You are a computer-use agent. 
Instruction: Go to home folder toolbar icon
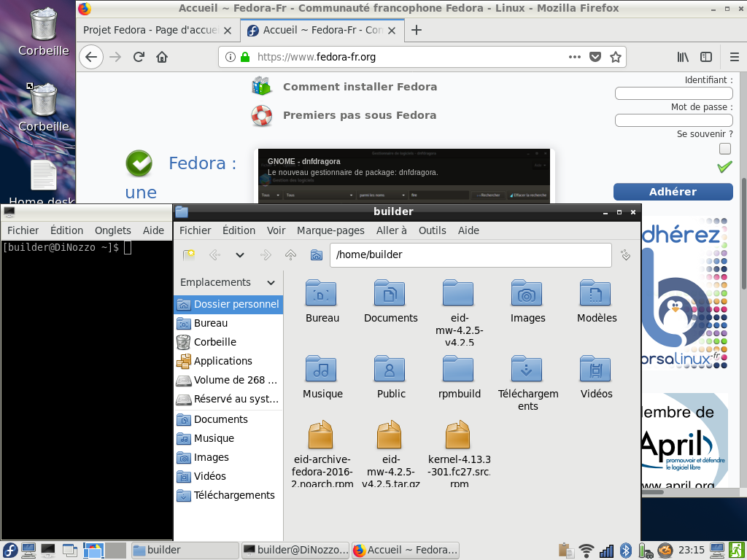pyautogui.click(x=317, y=254)
